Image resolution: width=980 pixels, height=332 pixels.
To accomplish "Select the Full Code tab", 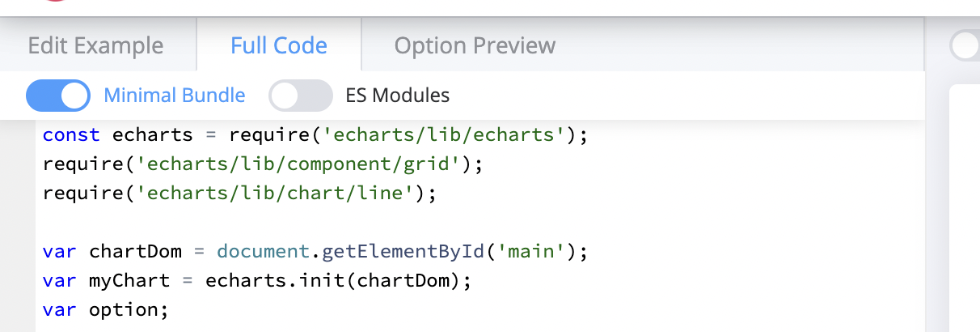I will coord(279,45).
